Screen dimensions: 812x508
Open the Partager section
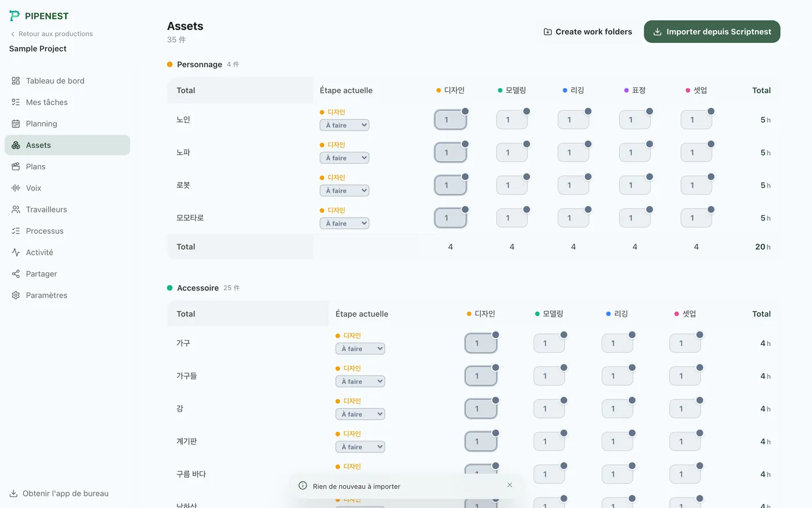(x=67, y=274)
